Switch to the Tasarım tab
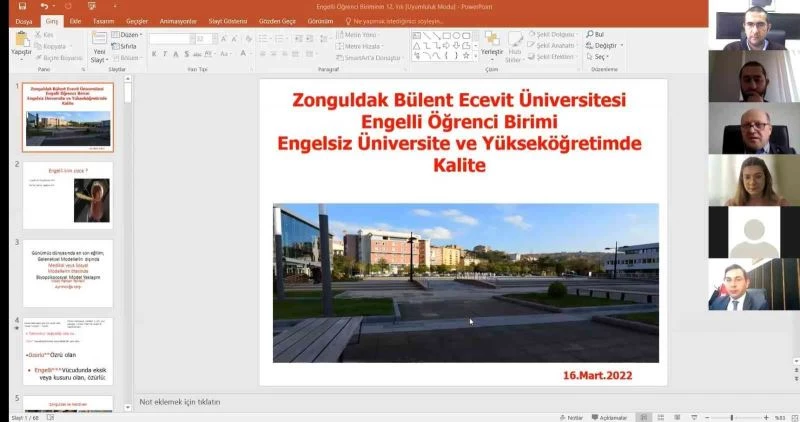The height and width of the screenshot is (422, 800). pyautogui.click(x=104, y=21)
